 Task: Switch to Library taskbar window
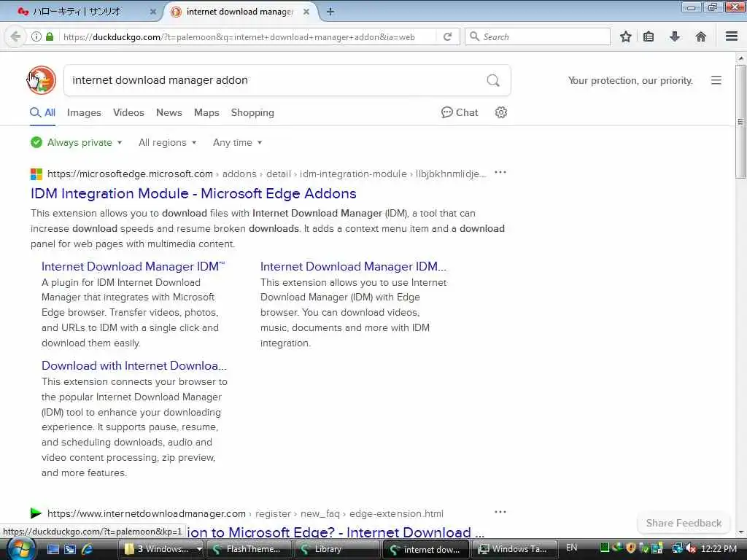337,549
